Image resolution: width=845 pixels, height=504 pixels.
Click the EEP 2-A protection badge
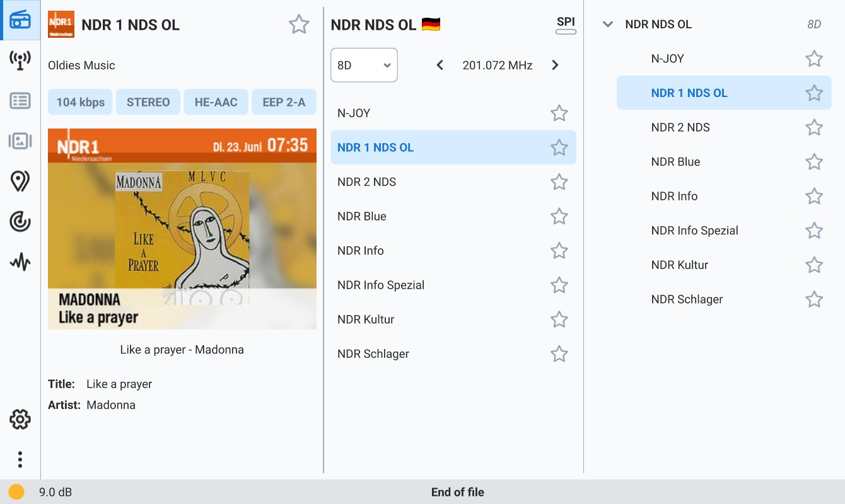(x=284, y=102)
